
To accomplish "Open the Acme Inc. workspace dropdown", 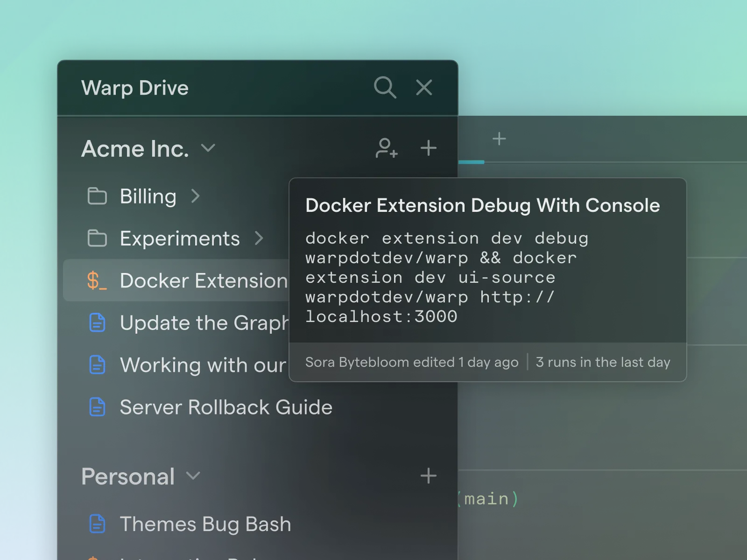I will click(x=208, y=148).
